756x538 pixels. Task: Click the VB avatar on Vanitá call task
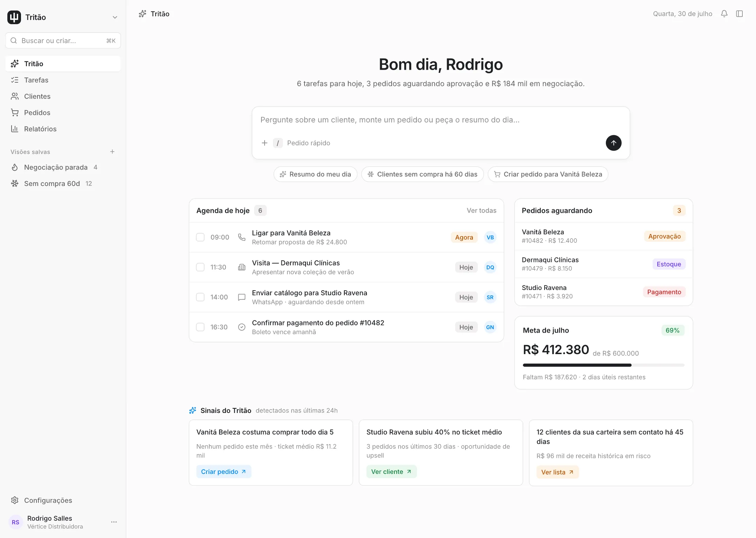pyautogui.click(x=490, y=237)
